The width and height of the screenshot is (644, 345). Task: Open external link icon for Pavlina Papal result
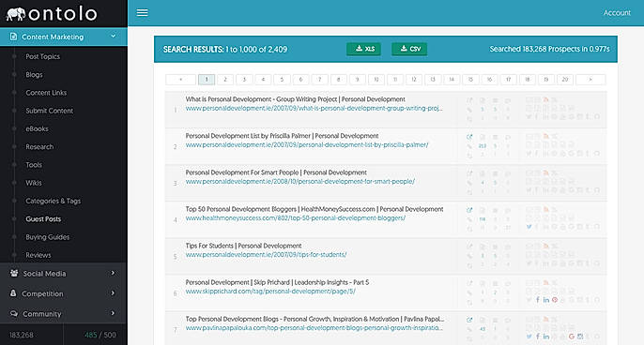469,320
